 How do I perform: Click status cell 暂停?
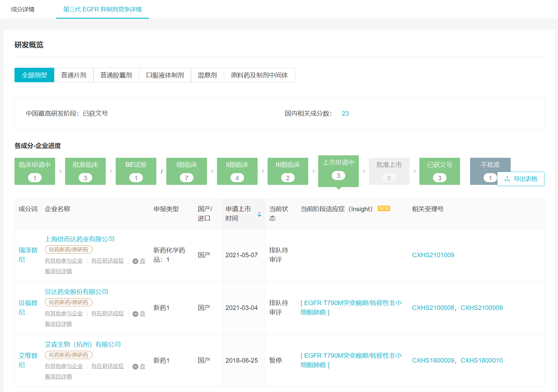[x=275, y=360]
